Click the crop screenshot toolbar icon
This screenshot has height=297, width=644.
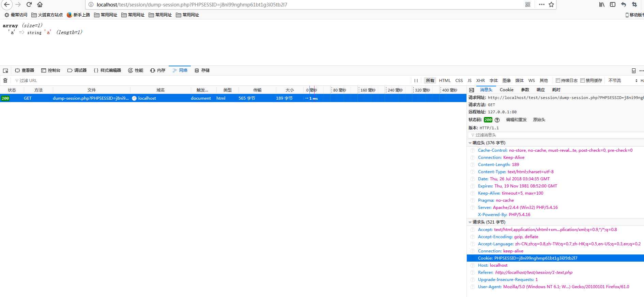point(634,4)
